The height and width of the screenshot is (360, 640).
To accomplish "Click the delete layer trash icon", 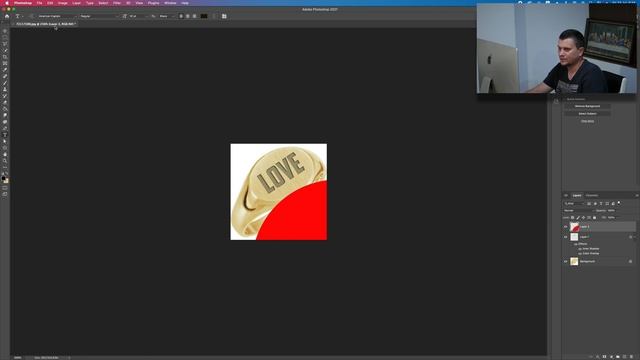I will (x=631, y=357).
